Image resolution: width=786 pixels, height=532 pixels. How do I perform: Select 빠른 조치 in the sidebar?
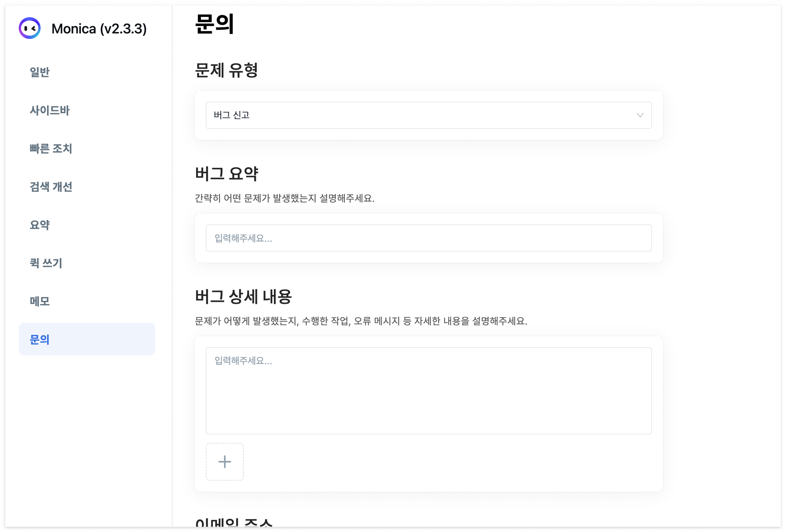51,149
